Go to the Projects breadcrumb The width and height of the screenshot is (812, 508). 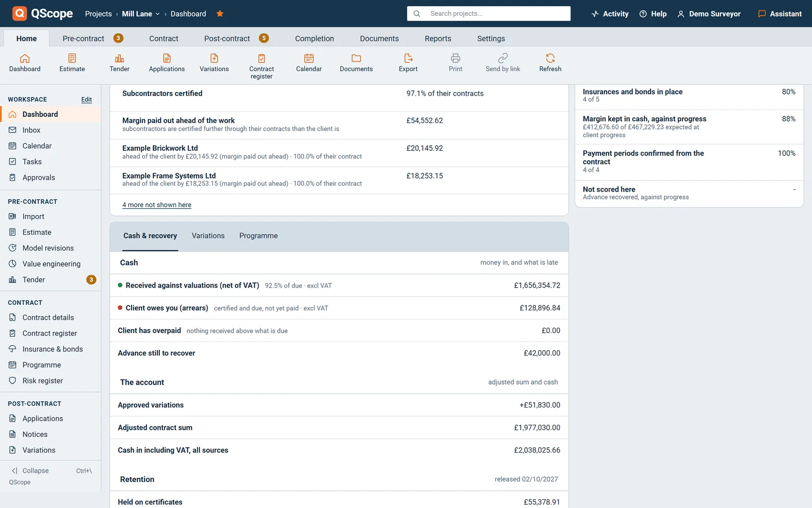pos(98,14)
